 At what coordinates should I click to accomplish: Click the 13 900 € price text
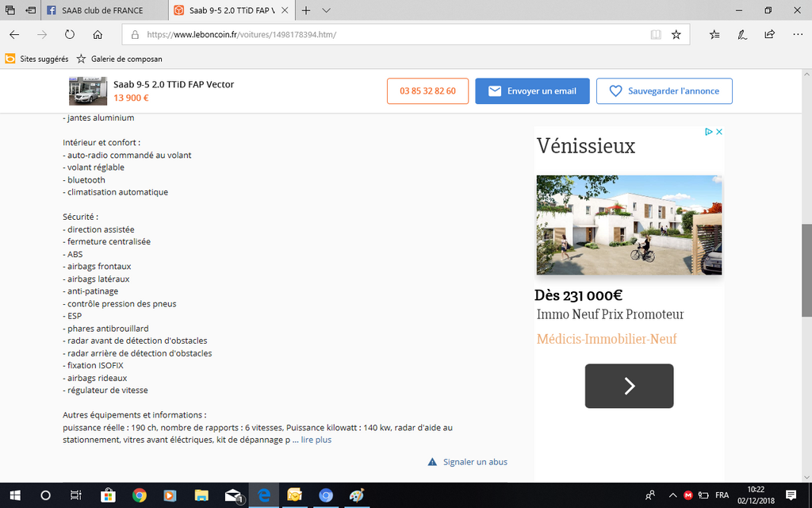(x=131, y=98)
